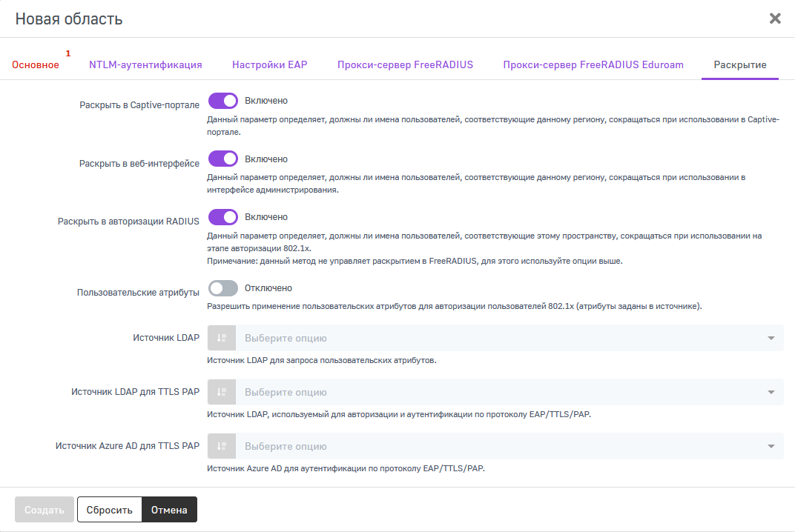The height and width of the screenshot is (532, 795).
Task: Turn off Раскрыть в веб-интерфейсе switch
Action: [x=222, y=159]
